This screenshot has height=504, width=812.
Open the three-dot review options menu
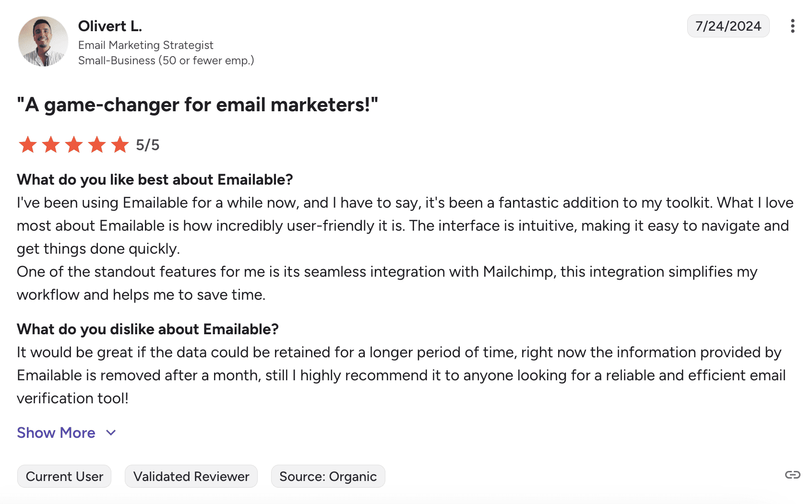(x=792, y=26)
